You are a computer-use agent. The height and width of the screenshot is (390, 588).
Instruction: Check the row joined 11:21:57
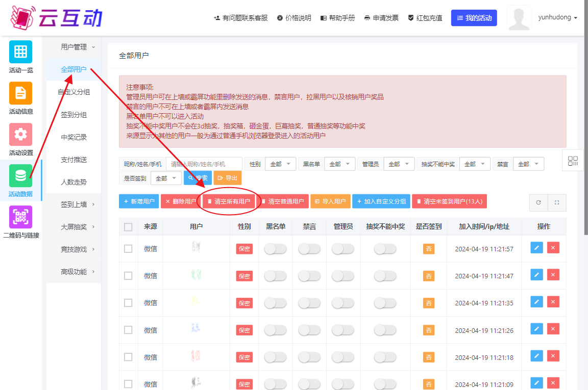(128, 249)
